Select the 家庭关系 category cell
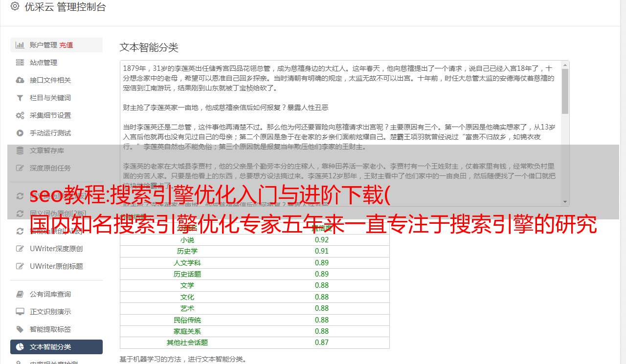This screenshot has width=626, height=364. [187, 331]
